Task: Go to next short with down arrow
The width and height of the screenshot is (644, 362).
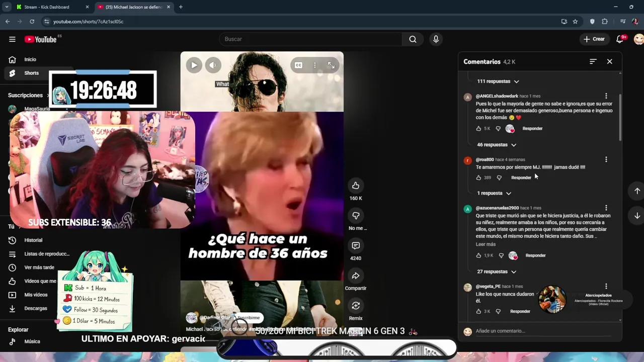Action: pos(637,215)
